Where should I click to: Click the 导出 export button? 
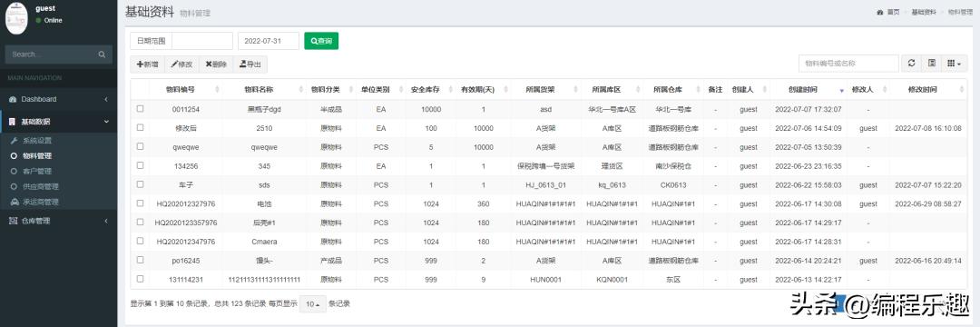coord(250,64)
